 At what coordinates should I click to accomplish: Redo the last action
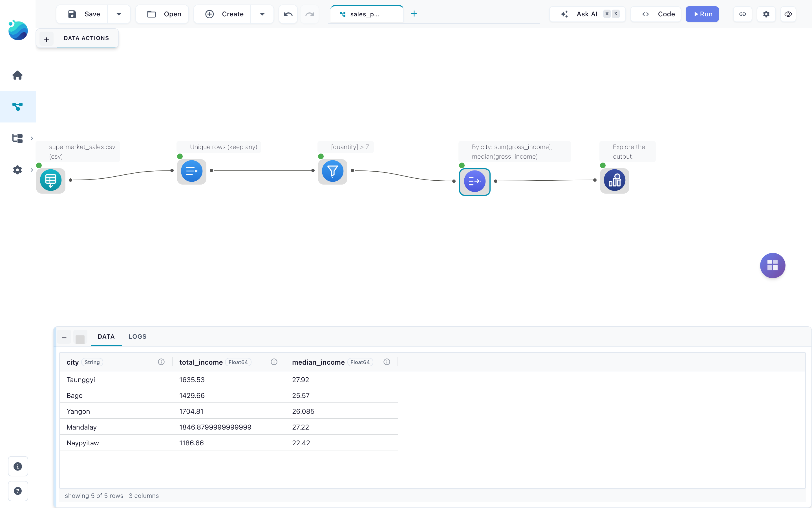click(309, 14)
